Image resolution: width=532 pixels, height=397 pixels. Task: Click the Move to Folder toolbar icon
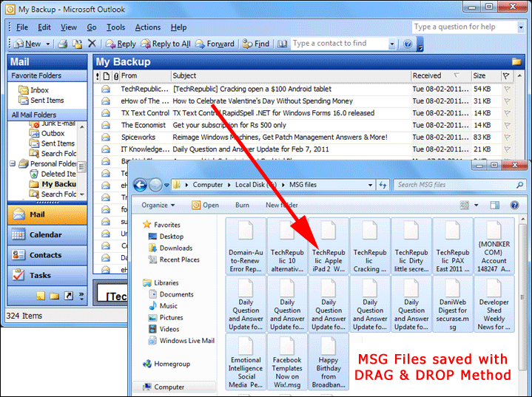pyautogui.click(x=78, y=44)
